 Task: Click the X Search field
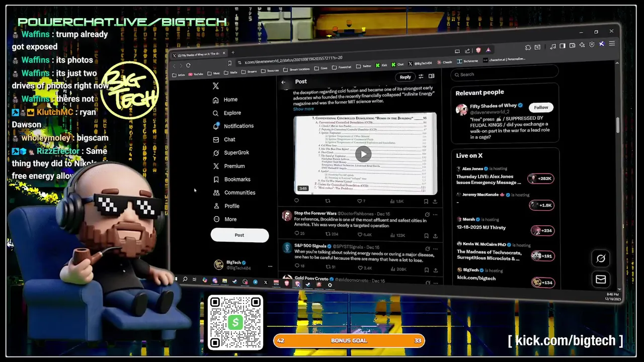coord(505,74)
